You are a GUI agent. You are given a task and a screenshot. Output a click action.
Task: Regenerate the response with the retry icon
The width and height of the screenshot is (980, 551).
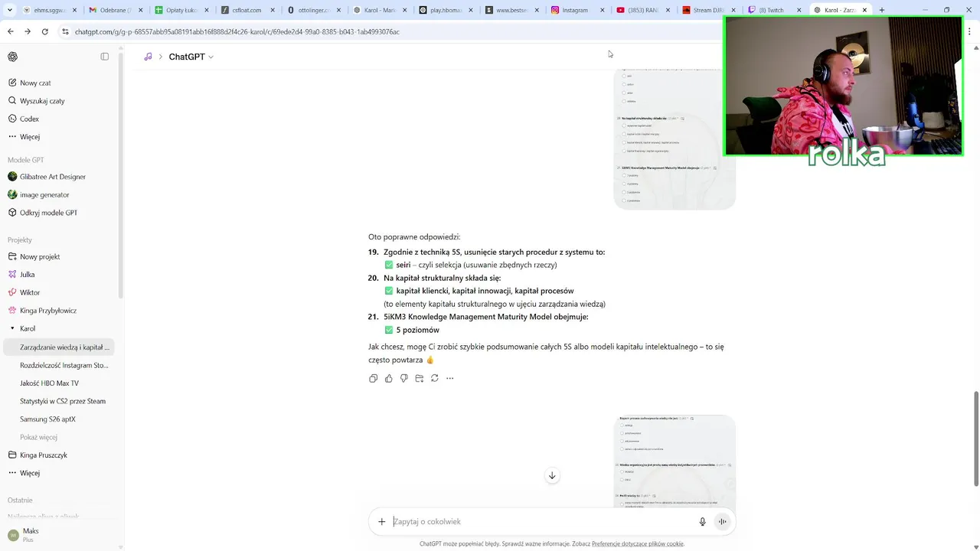[x=434, y=378]
